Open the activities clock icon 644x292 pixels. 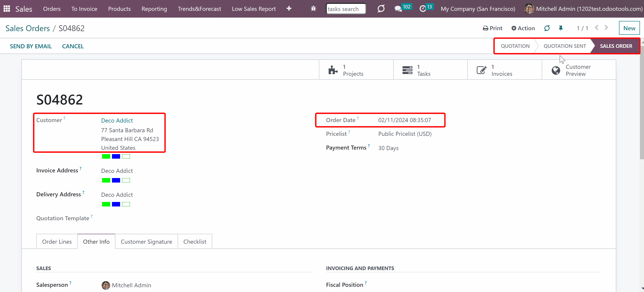pyautogui.click(x=422, y=9)
